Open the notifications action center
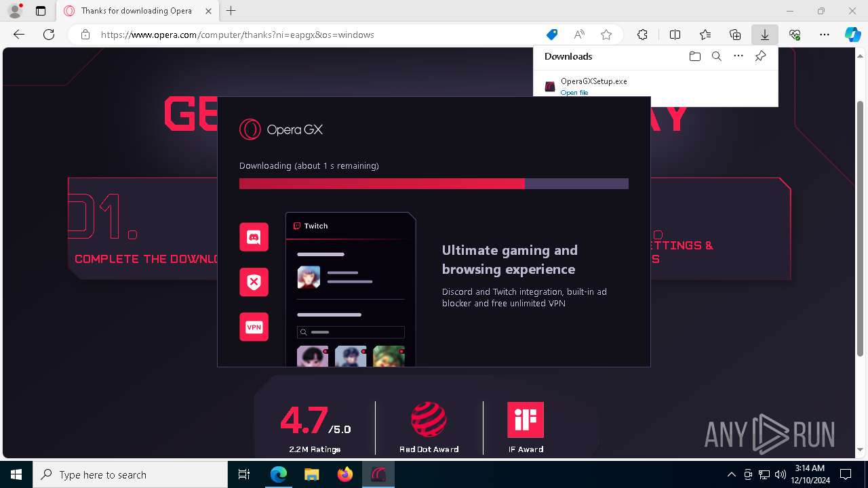 pos(846,474)
